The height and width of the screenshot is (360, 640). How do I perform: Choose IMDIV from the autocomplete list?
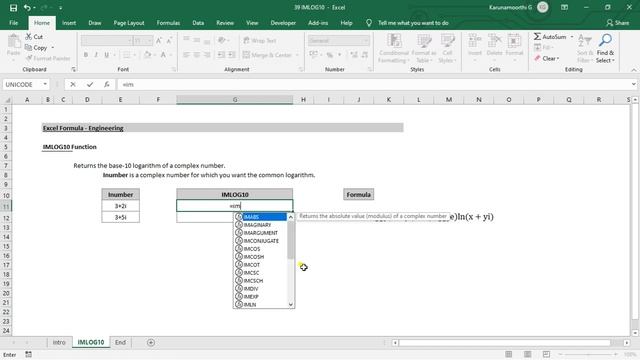[x=261, y=289]
